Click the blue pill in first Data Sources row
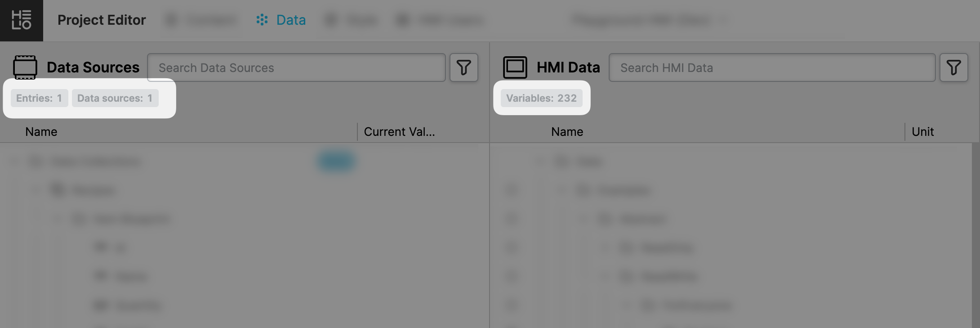Viewport: 980px width, 328px height. coord(336,161)
